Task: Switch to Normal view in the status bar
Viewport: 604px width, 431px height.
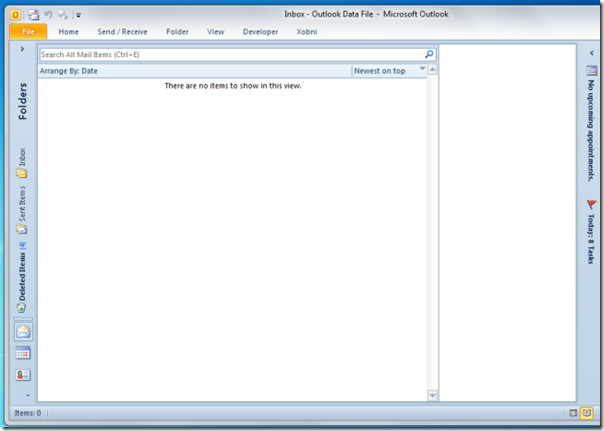Action: click(x=573, y=413)
